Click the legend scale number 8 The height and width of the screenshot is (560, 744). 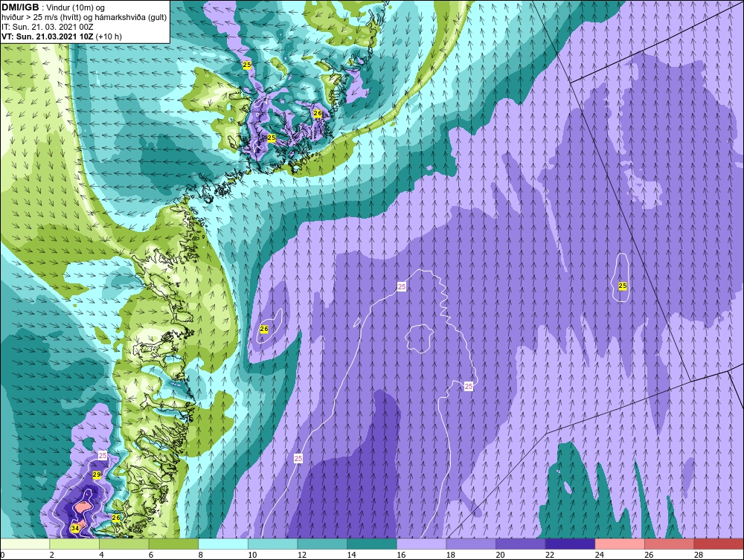[x=200, y=555]
